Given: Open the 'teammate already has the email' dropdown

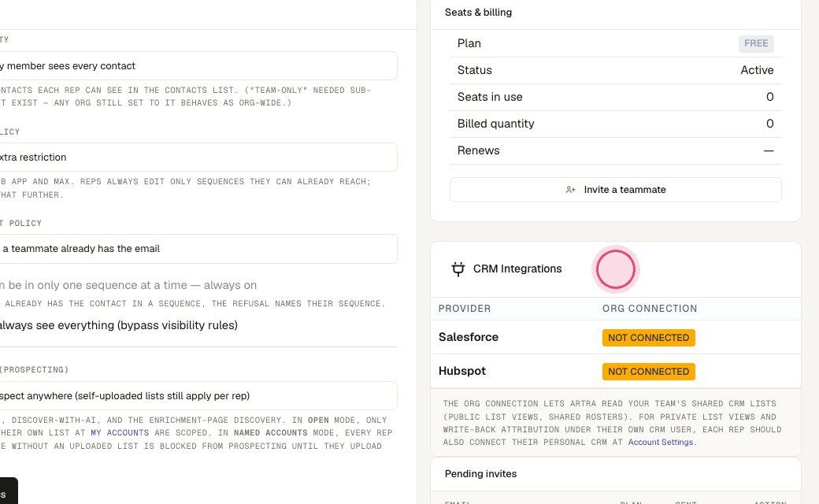Looking at the screenshot, I should tap(198, 249).
